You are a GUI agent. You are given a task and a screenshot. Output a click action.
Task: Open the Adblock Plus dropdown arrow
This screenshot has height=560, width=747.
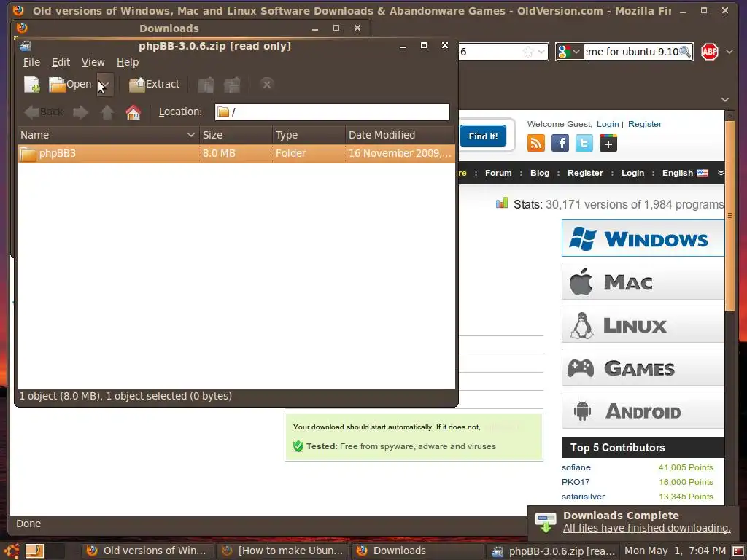point(729,52)
